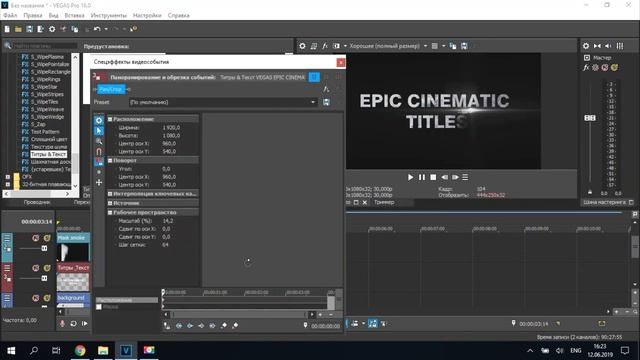Screen dimensions: 640x360
Task: Mute the Mask smoke track
Action: 36,238
